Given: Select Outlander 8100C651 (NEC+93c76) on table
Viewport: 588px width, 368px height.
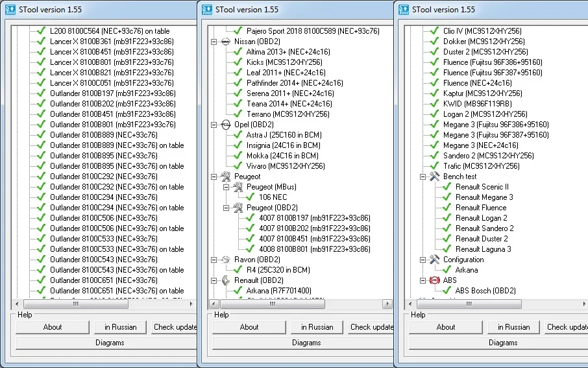Looking at the screenshot, I should coord(117,290).
